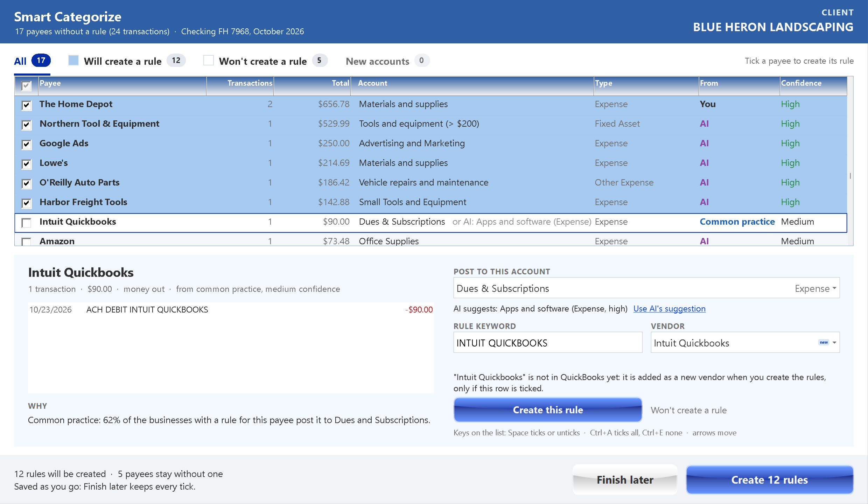Viewport: 868px width, 504px height.
Task: Sort by the Account column header
Action: click(472, 85)
